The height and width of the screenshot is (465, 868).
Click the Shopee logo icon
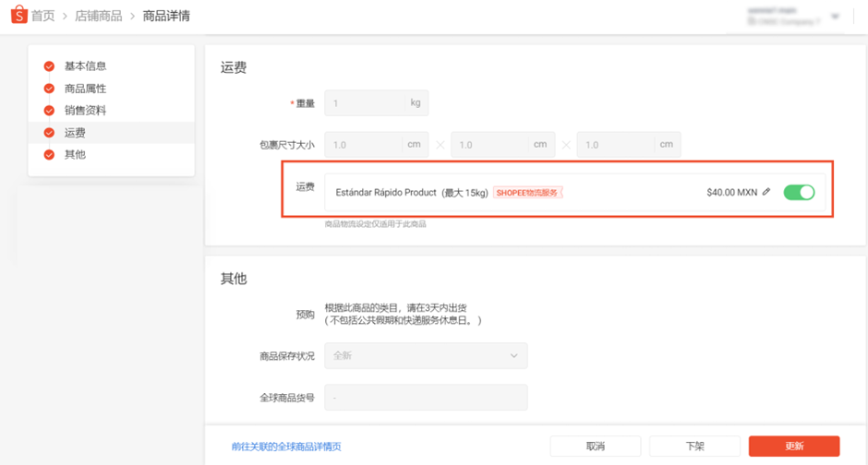click(18, 15)
